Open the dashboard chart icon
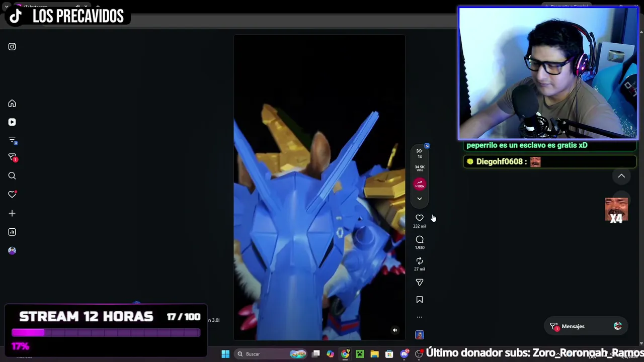The width and height of the screenshot is (644, 362). (12, 232)
